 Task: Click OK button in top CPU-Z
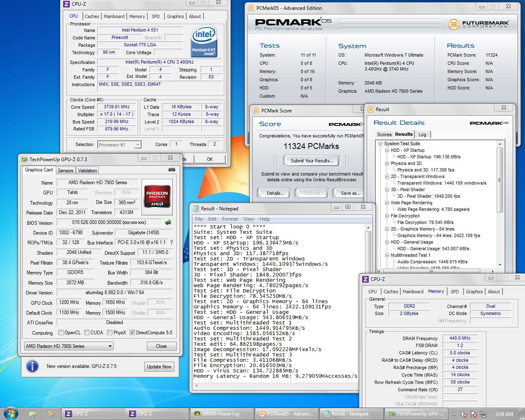(210, 159)
